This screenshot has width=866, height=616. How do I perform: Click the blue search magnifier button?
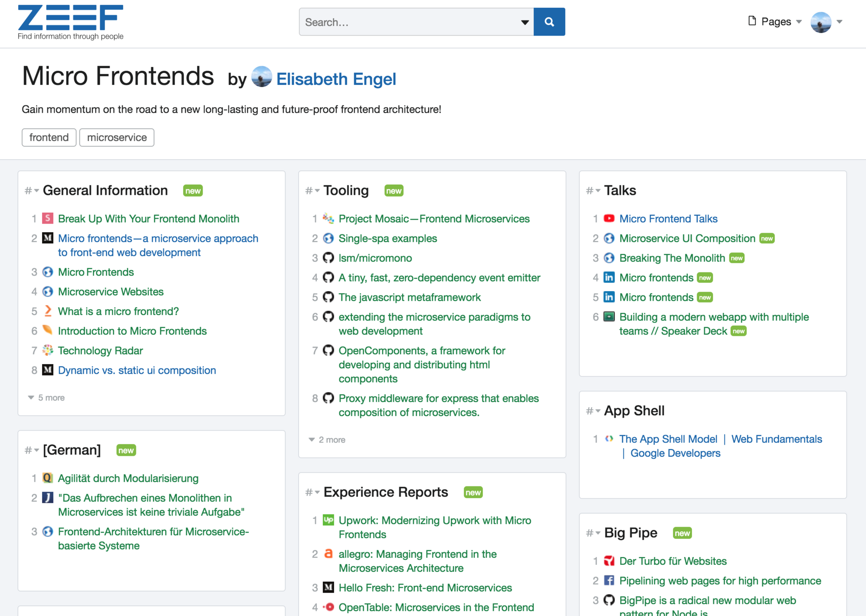[x=549, y=21]
